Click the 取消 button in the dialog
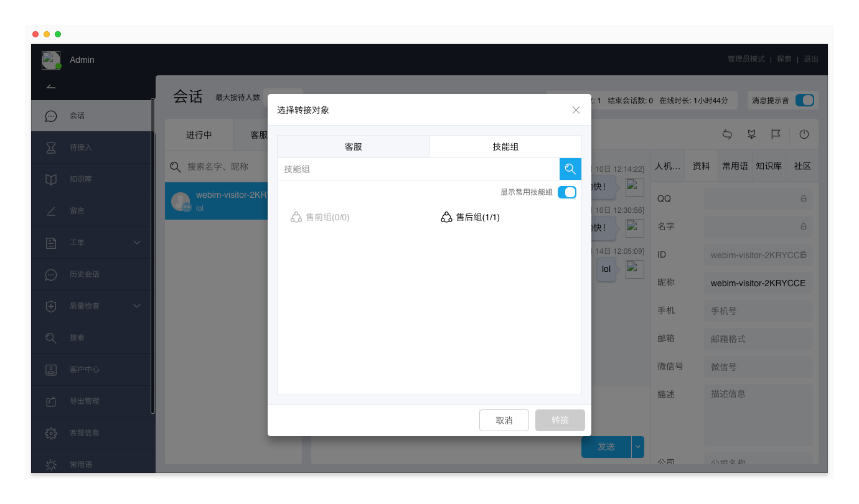This screenshot has height=504, width=859. pyautogui.click(x=504, y=420)
